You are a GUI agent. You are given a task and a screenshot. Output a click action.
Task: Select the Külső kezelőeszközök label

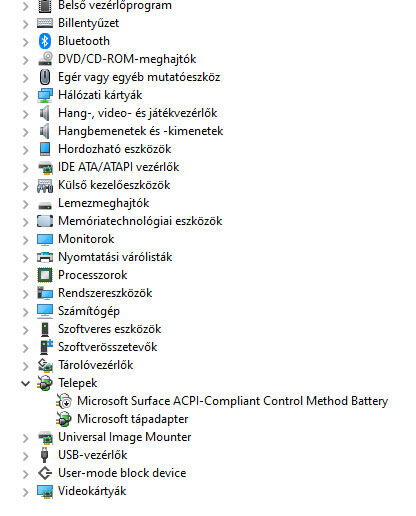pos(114,185)
